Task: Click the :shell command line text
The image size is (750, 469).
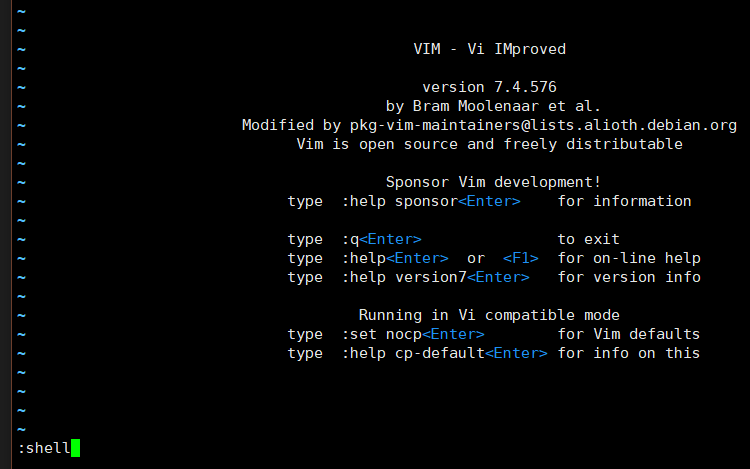Action: click(44, 448)
